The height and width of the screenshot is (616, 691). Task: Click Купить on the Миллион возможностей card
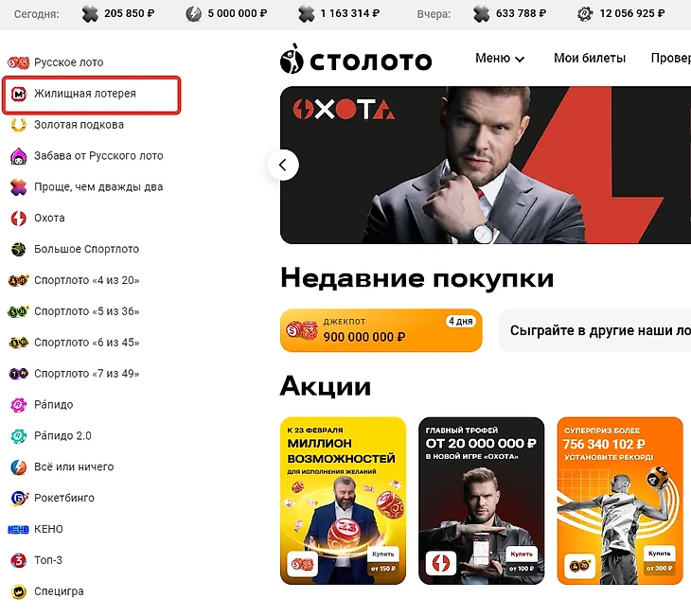point(383,554)
